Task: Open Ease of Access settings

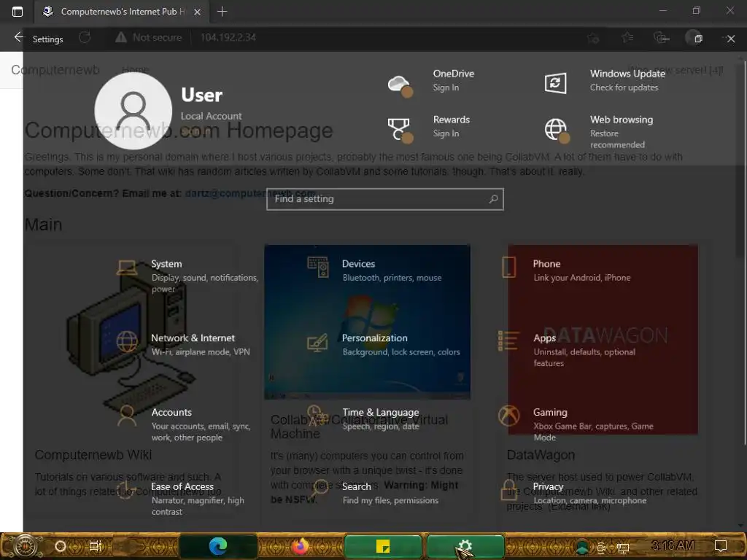Action: point(181,498)
